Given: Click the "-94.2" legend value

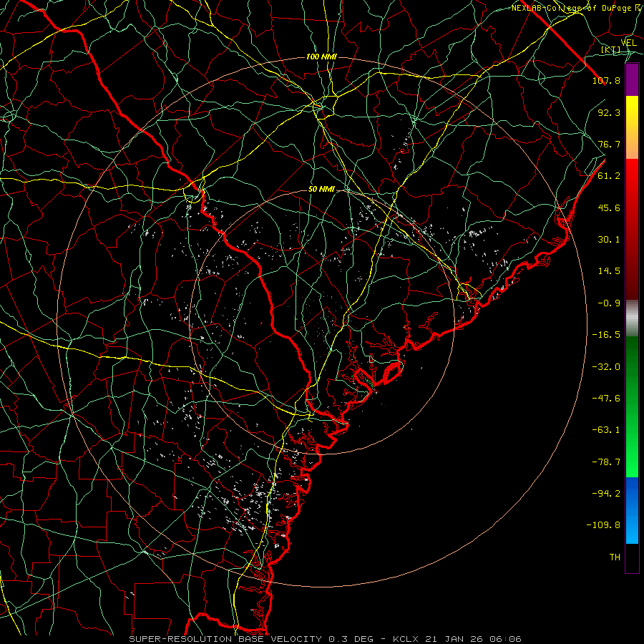Looking at the screenshot, I should (606, 494).
